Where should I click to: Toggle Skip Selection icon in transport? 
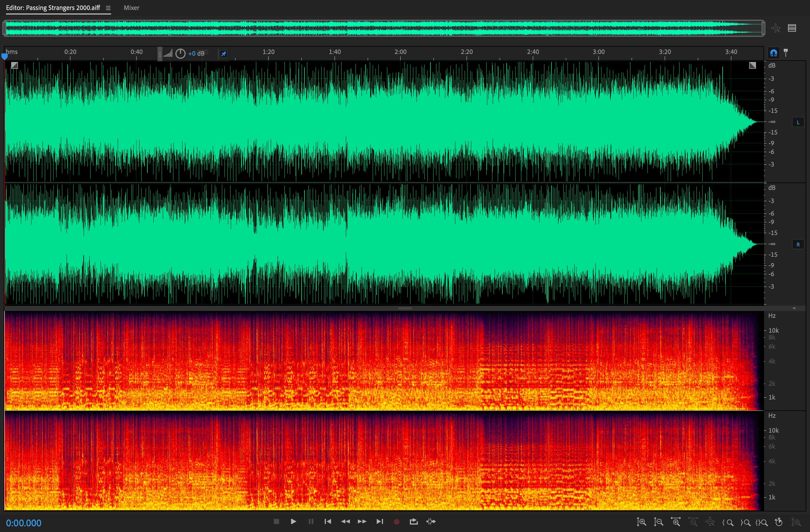coord(431,521)
